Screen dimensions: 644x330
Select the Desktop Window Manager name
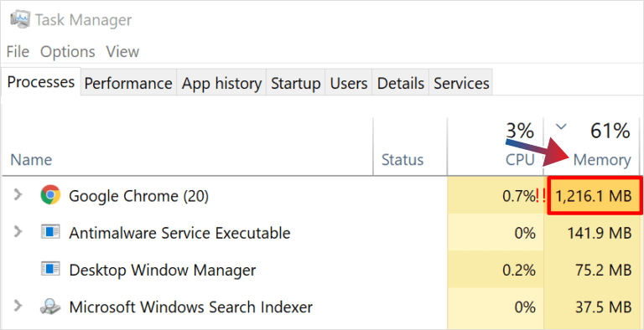coord(162,270)
